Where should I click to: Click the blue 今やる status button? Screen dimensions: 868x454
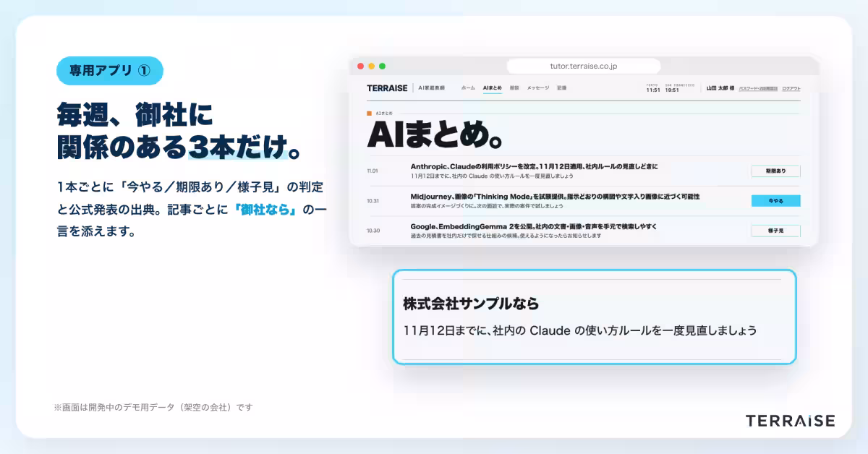(x=775, y=201)
